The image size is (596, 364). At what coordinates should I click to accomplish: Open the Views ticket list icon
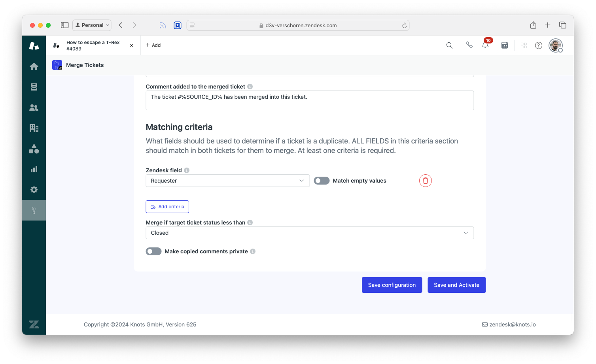point(34,87)
